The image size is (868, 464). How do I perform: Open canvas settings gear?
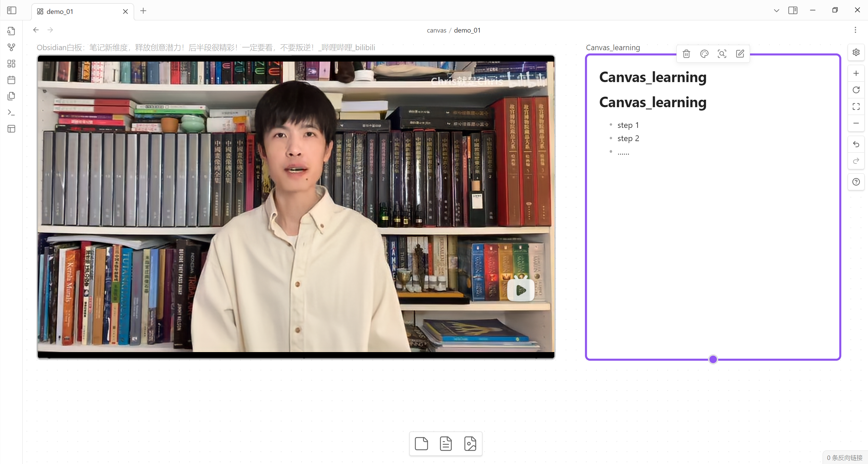[x=856, y=52]
